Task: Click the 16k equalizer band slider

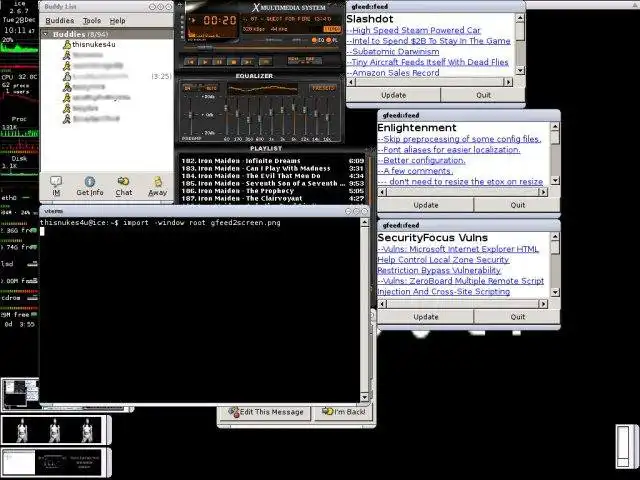Action: pyautogui.click(x=327, y=116)
